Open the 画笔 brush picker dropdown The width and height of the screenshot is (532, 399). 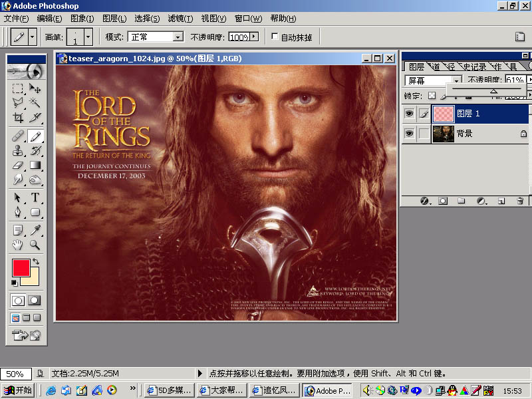tap(88, 37)
